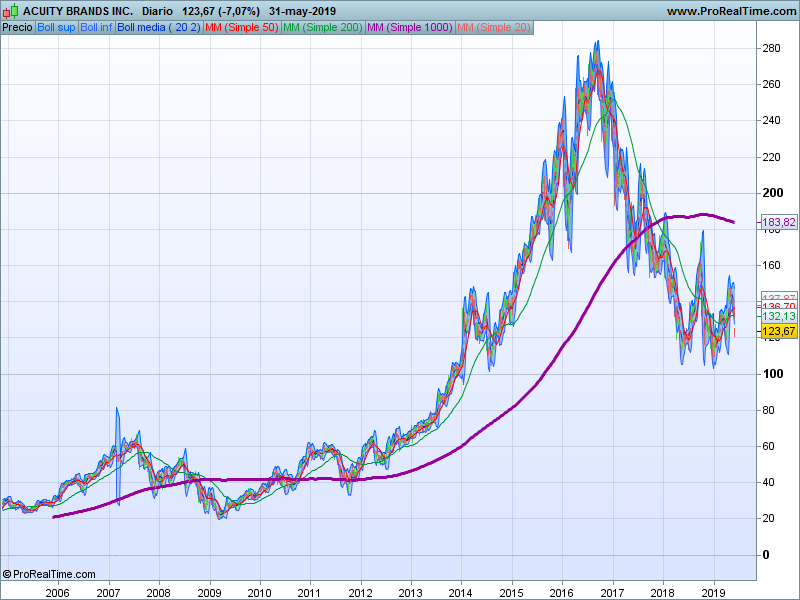This screenshot has width=800, height=600.
Task: Click the bold 100 price axis label
Action: click(772, 374)
